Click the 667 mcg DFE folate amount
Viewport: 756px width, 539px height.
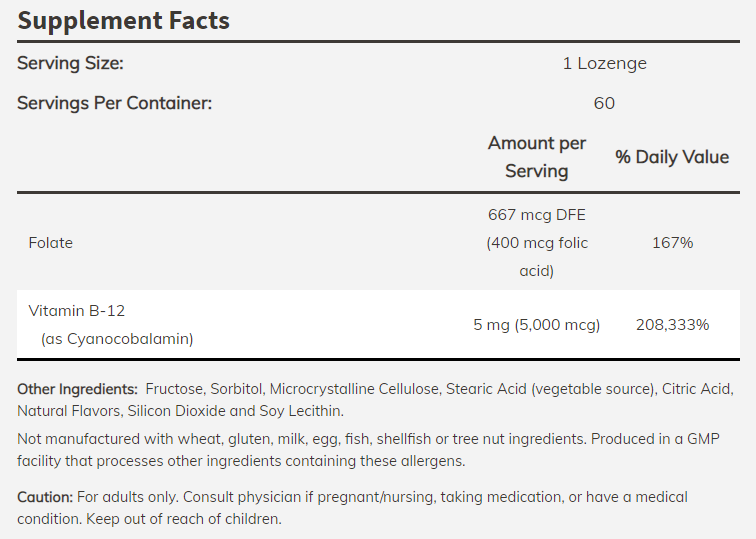[537, 215]
